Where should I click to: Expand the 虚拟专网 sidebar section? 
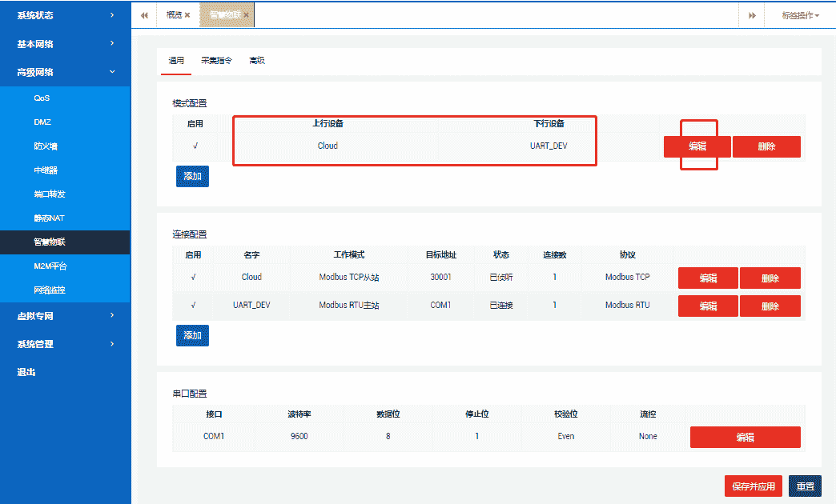coord(65,316)
